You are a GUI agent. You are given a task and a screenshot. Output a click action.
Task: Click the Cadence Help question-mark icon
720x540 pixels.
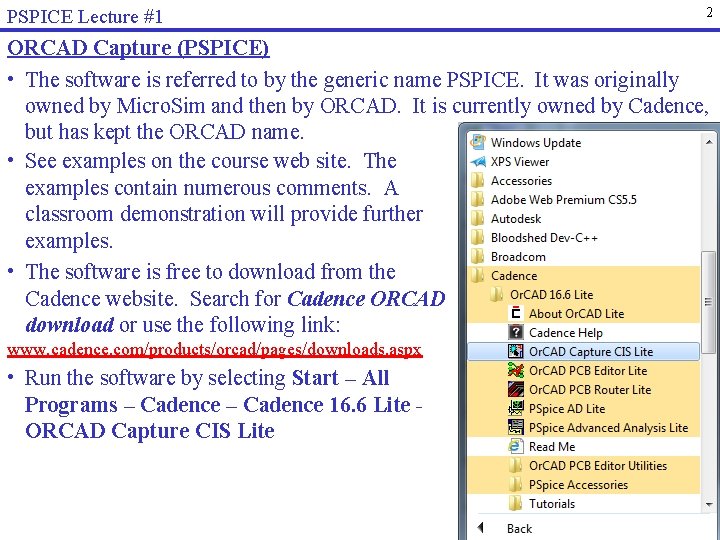[516, 332]
